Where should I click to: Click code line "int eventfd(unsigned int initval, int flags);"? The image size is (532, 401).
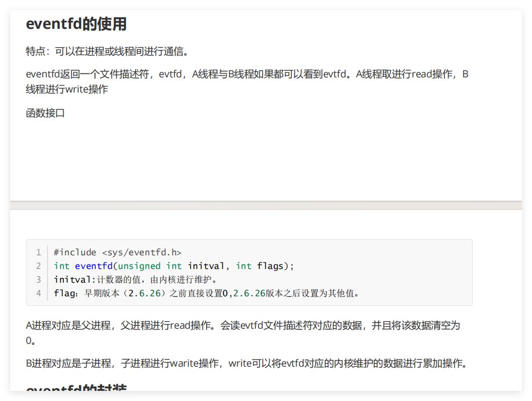click(x=174, y=266)
